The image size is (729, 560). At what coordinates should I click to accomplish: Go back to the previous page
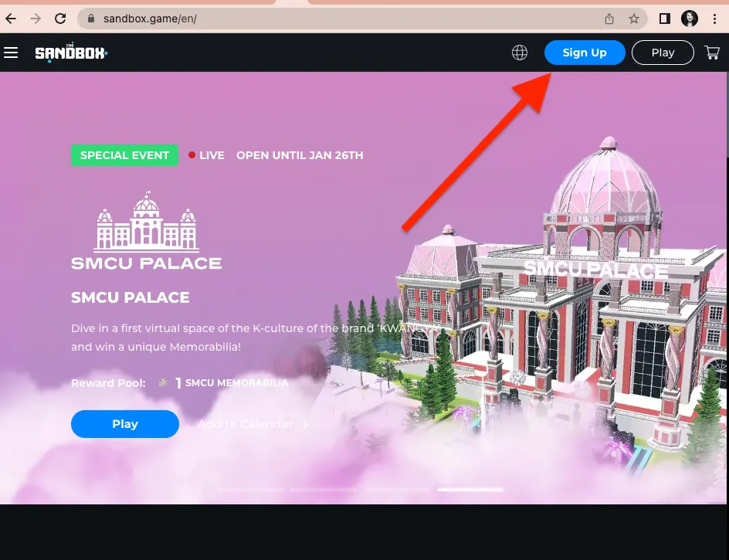[11, 19]
